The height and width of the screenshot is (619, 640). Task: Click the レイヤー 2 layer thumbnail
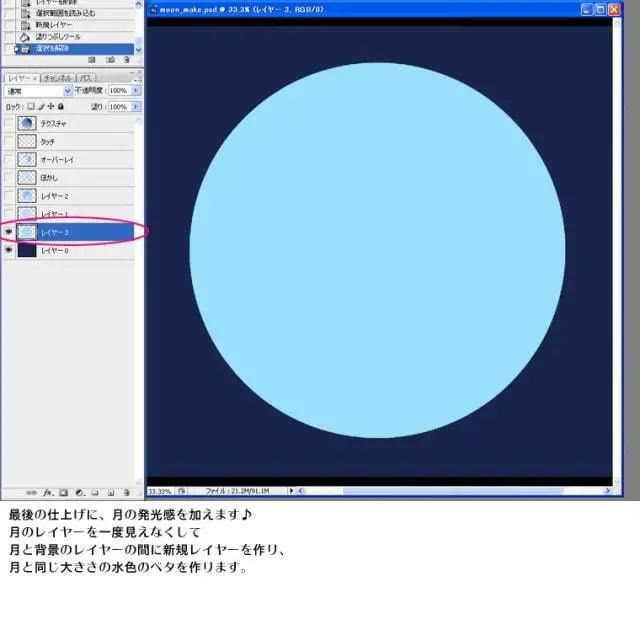[27, 196]
